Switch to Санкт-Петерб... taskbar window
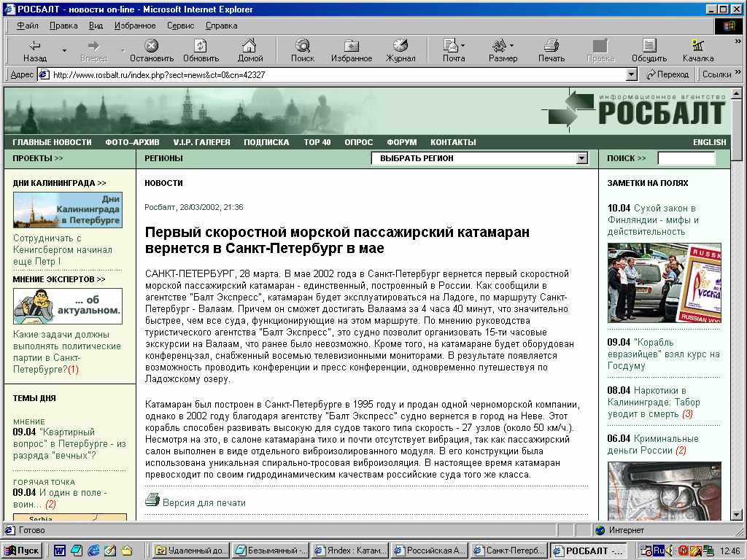Viewport: 747px width, 560px height. coord(508,551)
